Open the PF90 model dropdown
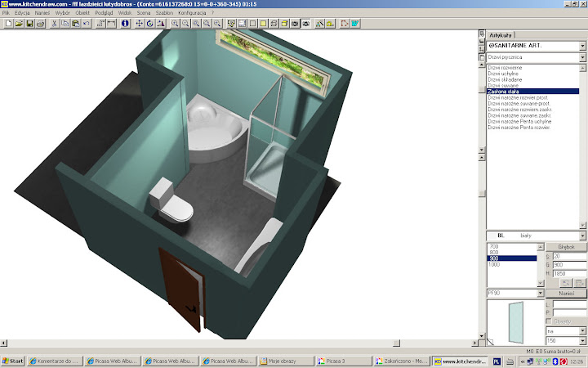588x368 pixels. 539,293
